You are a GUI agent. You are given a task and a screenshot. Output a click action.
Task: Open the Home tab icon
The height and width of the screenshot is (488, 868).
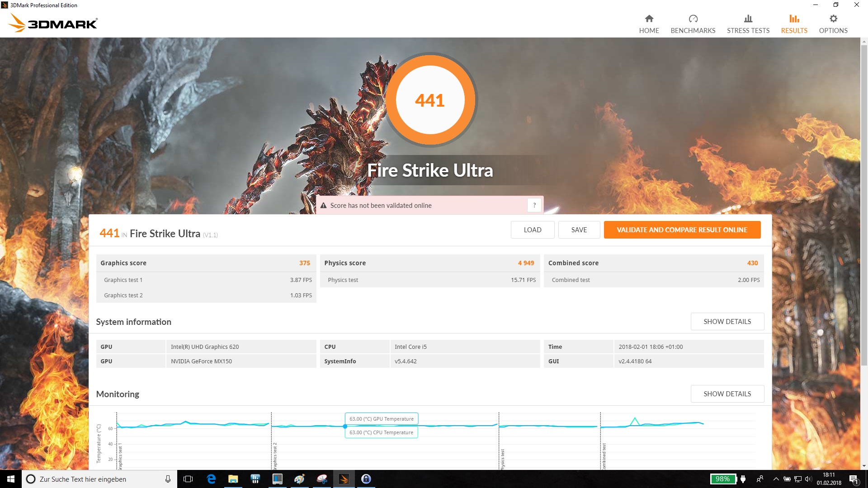point(649,19)
